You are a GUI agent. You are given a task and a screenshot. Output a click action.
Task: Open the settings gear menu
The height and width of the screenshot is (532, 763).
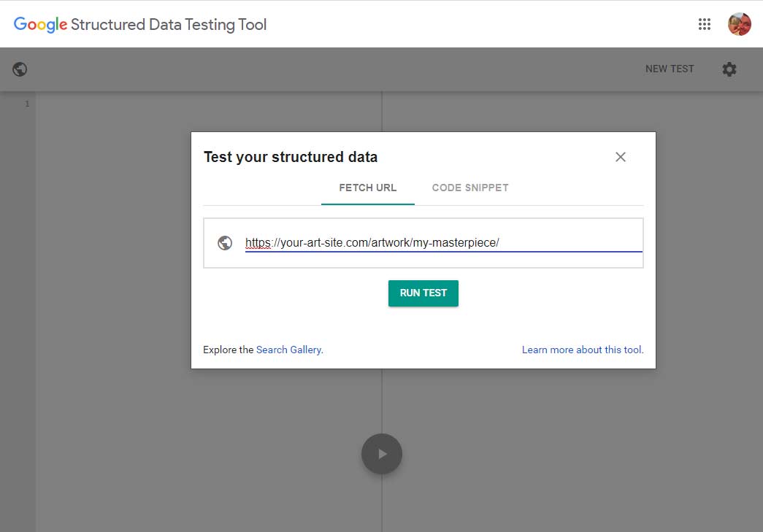click(729, 69)
